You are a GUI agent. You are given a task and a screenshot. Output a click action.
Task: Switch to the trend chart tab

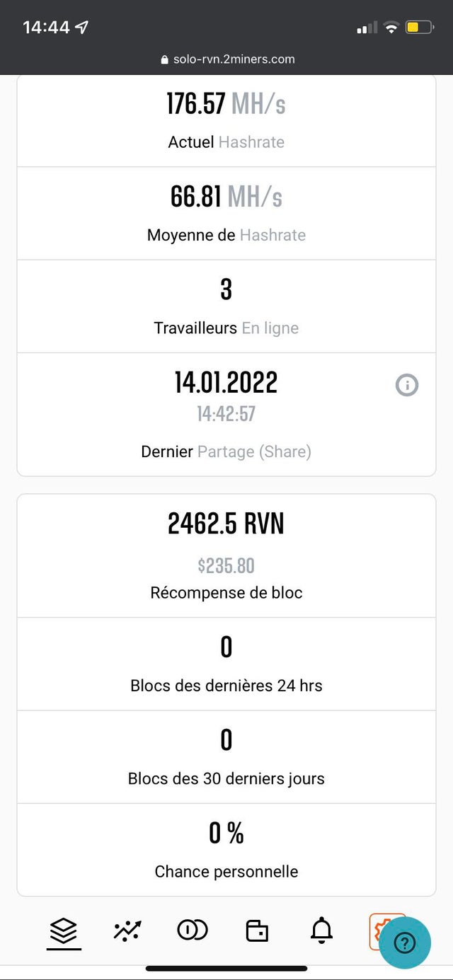[x=127, y=930]
